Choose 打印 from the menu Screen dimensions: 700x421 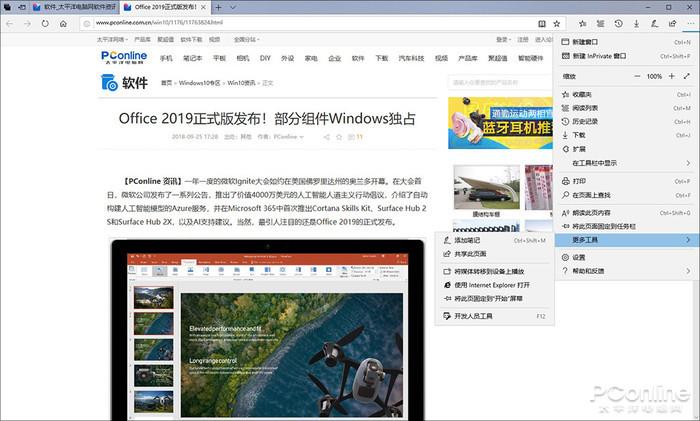point(625,181)
